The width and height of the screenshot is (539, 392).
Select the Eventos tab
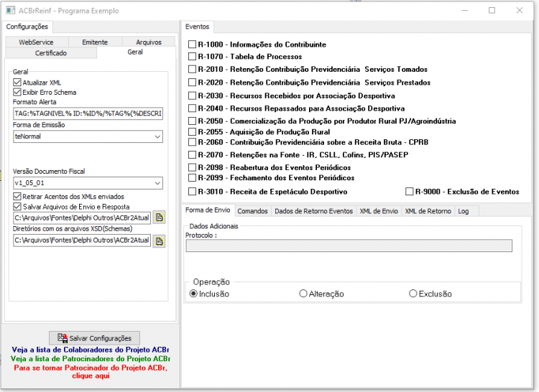[x=198, y=27]
